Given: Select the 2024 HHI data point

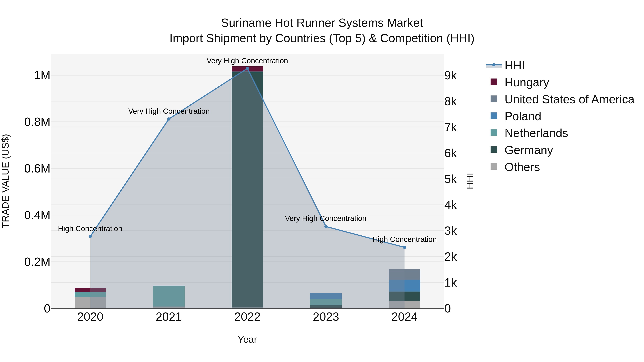Looking at the screenshot, I should (x=404, y=247).
